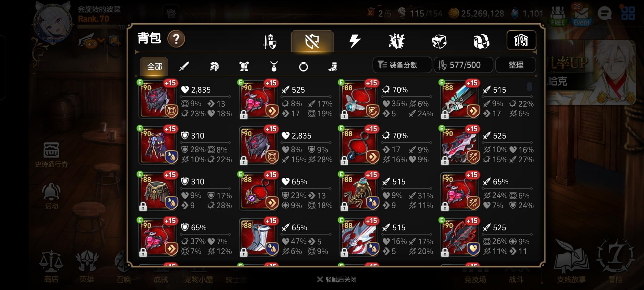Click the 整理 organize button
The width and height of the screenshot is (644, 290).
(x=516, y=65)
